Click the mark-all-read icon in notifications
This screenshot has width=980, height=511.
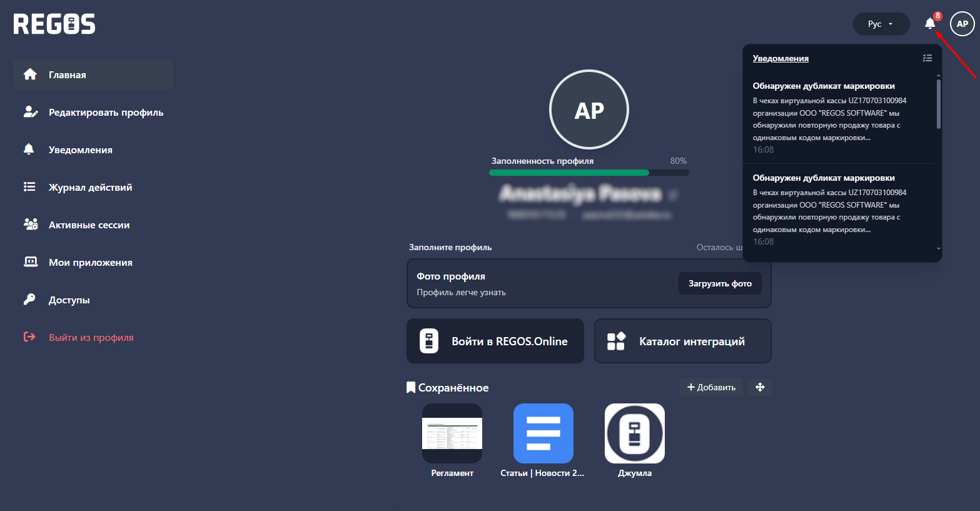pyautogui.click(x=927, y=58)
